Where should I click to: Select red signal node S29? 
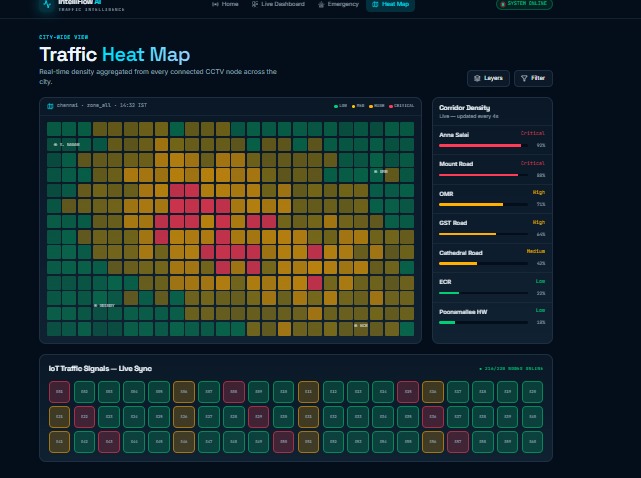(x=258, y=417)
